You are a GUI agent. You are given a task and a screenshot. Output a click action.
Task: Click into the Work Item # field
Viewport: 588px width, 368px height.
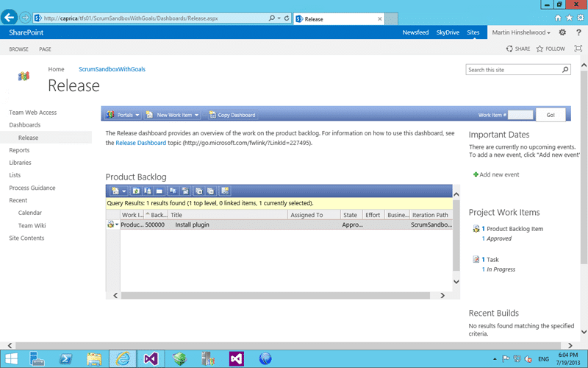click(x=520, y=115)
